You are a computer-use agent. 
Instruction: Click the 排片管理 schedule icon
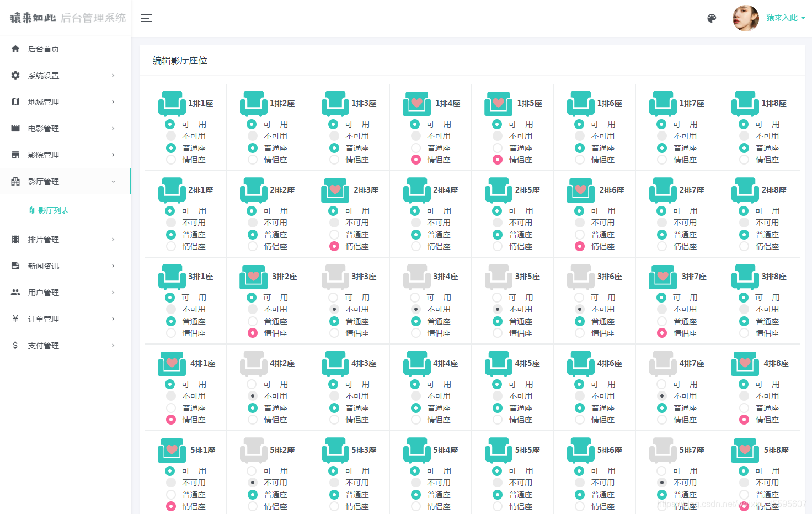pos(15,240)
